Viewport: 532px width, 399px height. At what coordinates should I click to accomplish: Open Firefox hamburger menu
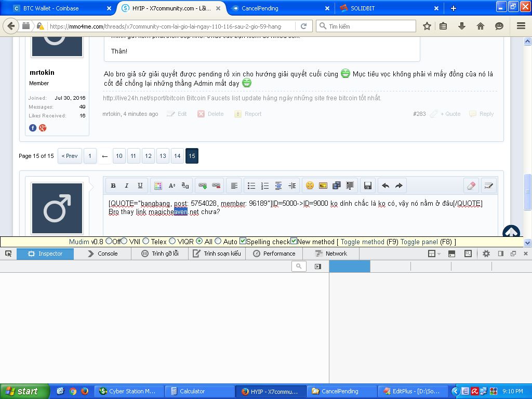coord(521,26)
